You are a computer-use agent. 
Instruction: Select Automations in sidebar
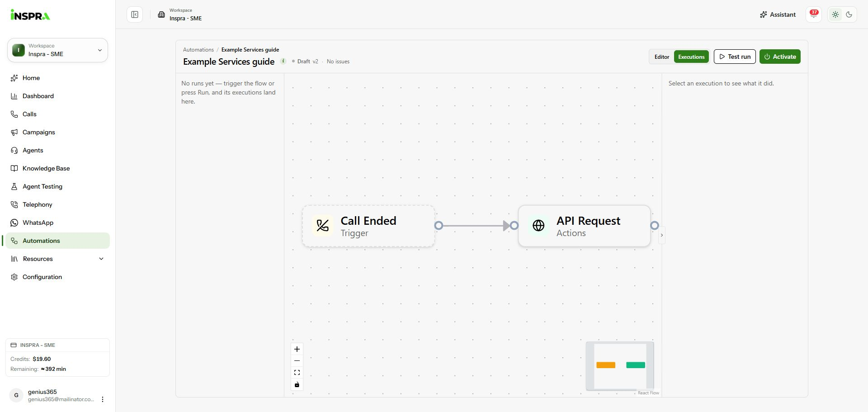tap(57, 241)
